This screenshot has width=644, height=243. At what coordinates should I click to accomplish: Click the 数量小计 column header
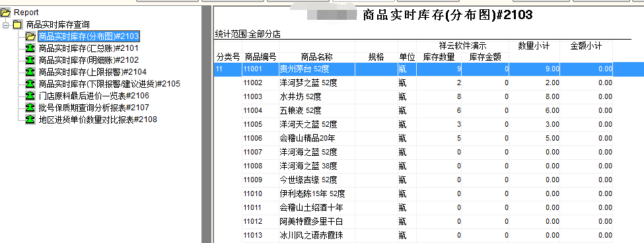[x=534, y=46]
